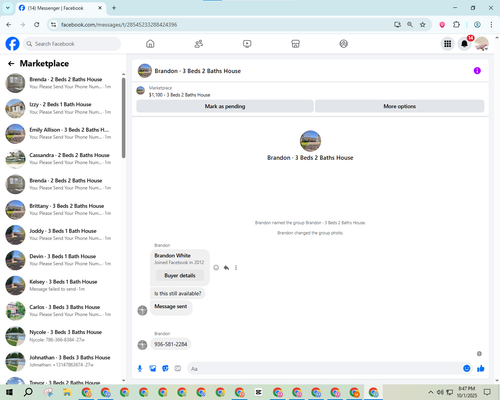The image size is (500, 400).
Task: Open browser extensions puzzle icon
Action: point(456,25)
